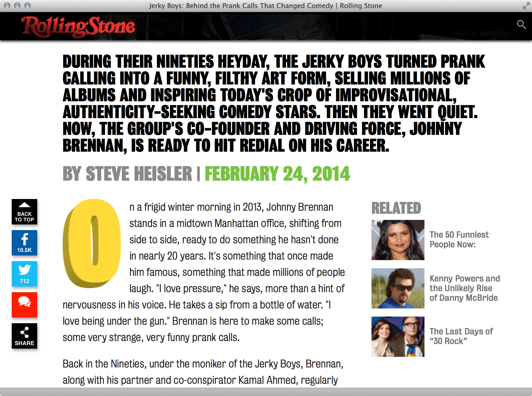This screenshot has width=532, height=396.
Task: Click the 30 Rock couple thumbnail
Action: (398, 337)
